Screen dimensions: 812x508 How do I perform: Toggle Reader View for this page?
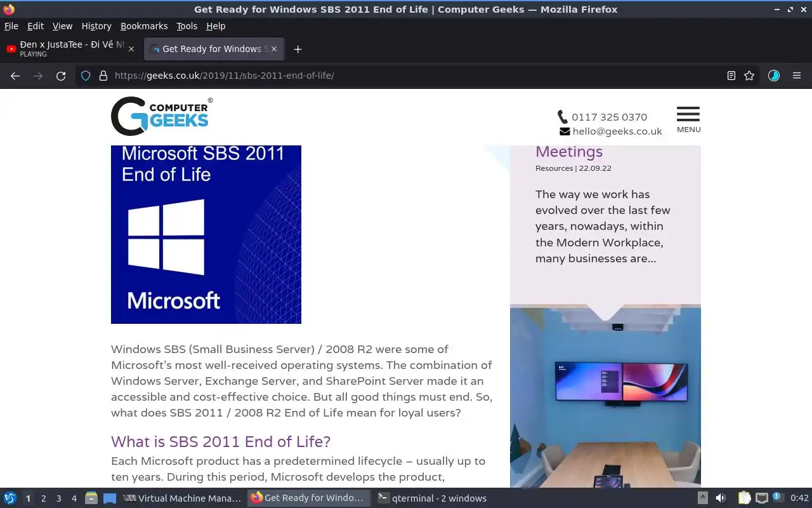tap(731, 76)
